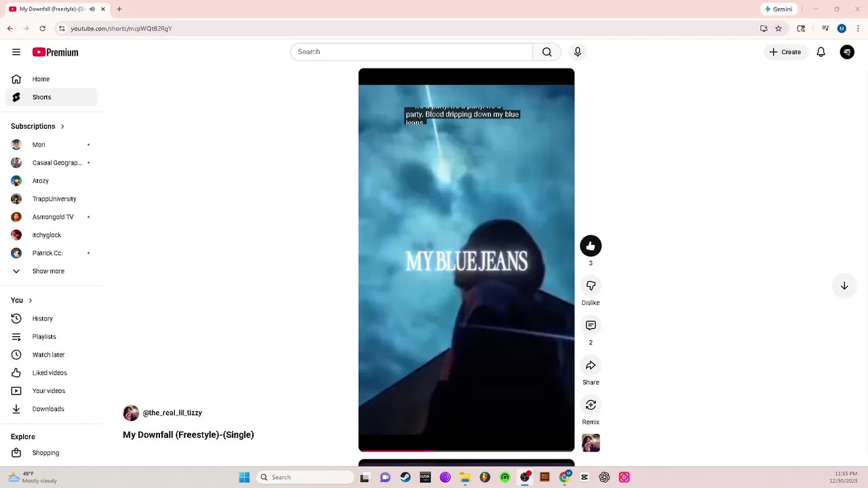Expand Show more subscriptions

coord(52,271)
